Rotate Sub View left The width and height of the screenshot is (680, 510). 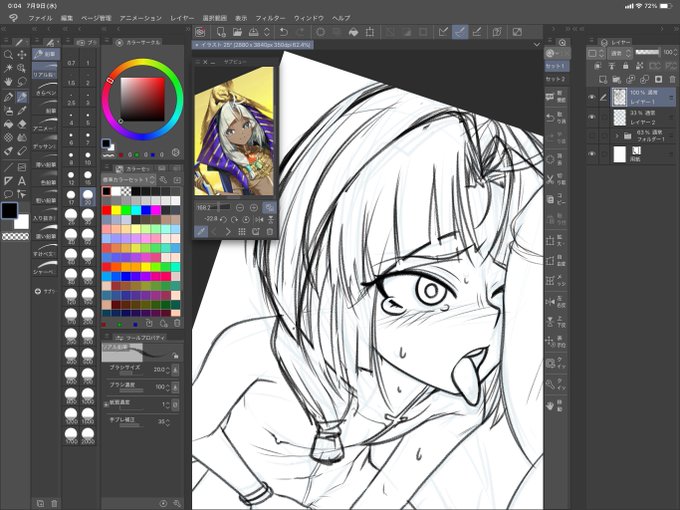224,219
